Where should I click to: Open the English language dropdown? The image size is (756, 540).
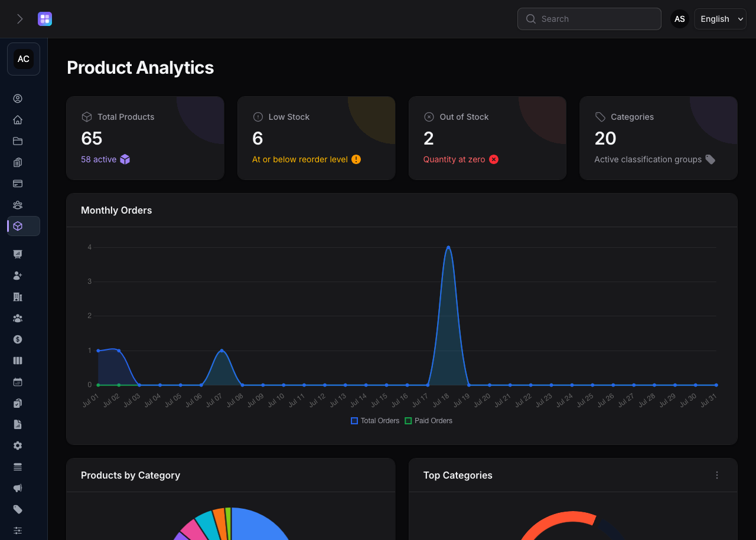[x=720, y=19]
